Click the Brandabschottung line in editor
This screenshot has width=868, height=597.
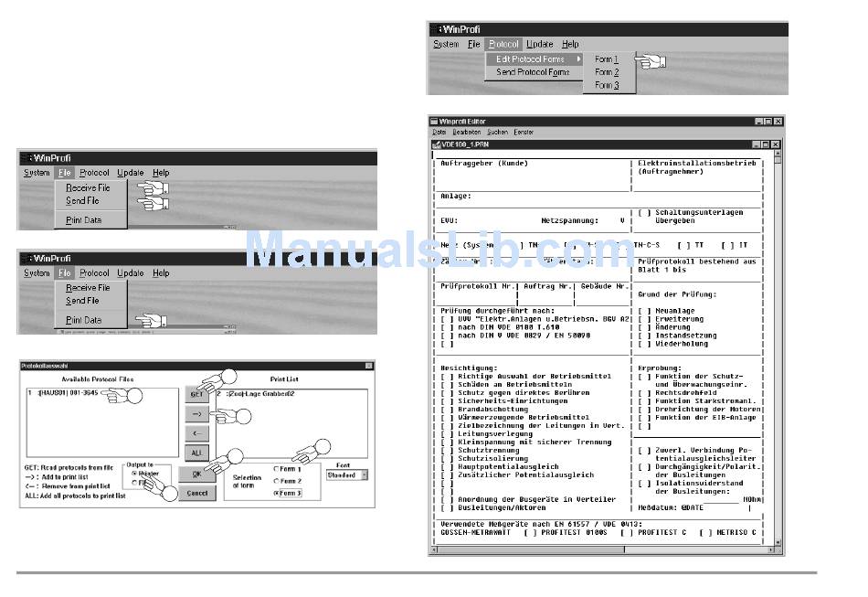pyautogui.click(x=484, y=410)
